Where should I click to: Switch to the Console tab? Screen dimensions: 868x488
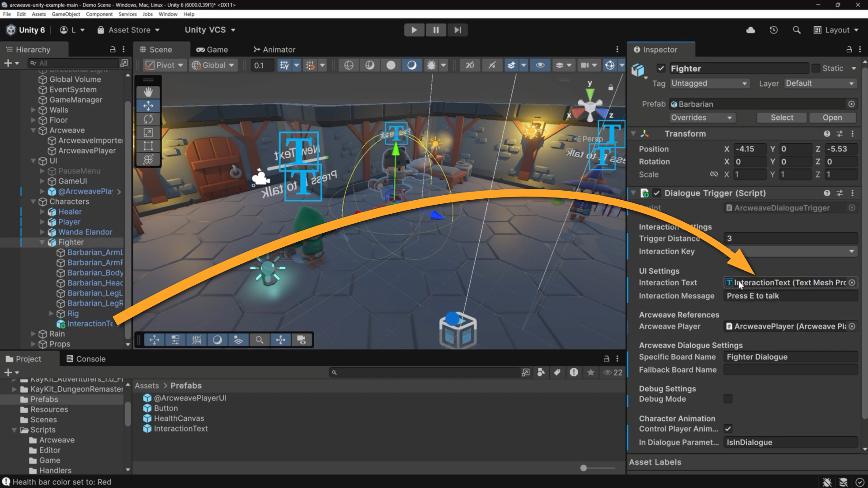[x=86, y=359]
